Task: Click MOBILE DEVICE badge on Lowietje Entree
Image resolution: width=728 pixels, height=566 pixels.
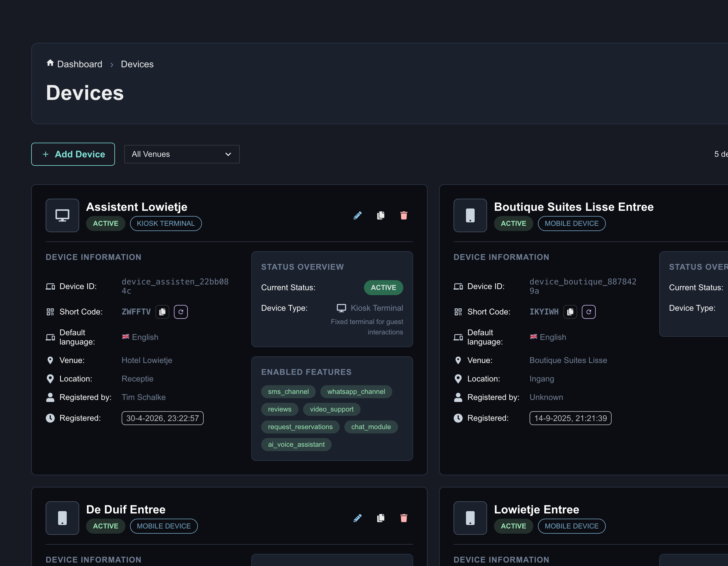Action: [572, 526]
